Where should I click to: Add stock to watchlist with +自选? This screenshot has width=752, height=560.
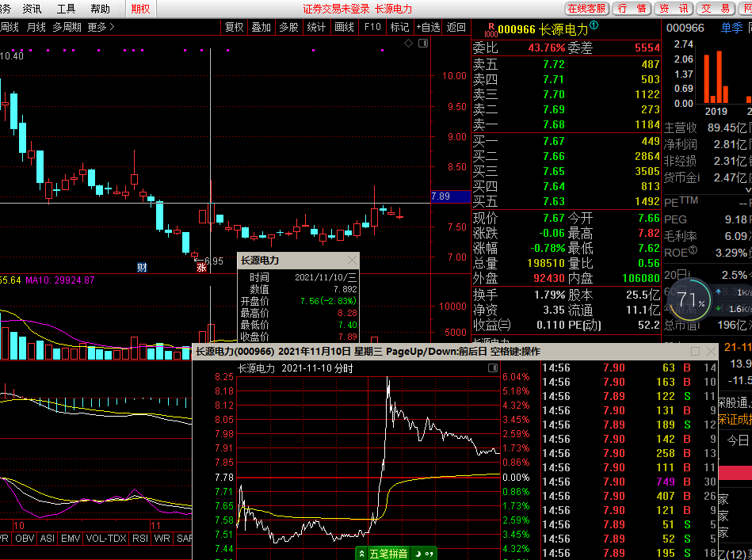coord(428,28)
